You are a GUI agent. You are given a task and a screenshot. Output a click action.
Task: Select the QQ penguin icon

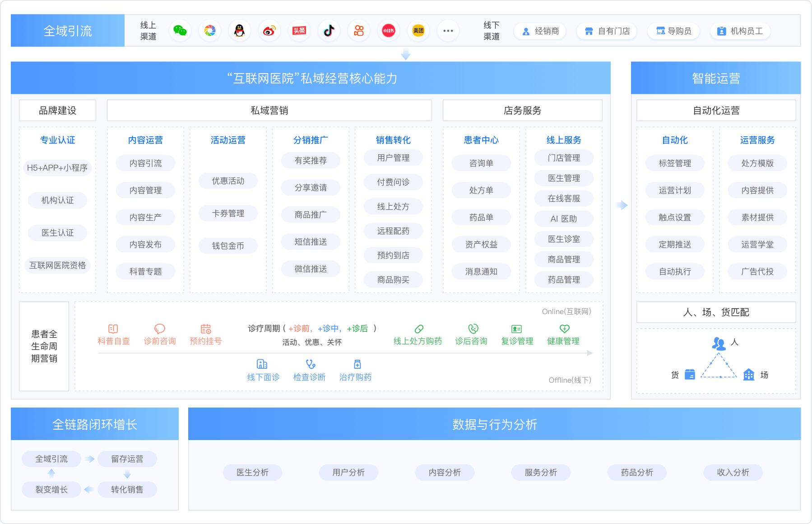240,31
